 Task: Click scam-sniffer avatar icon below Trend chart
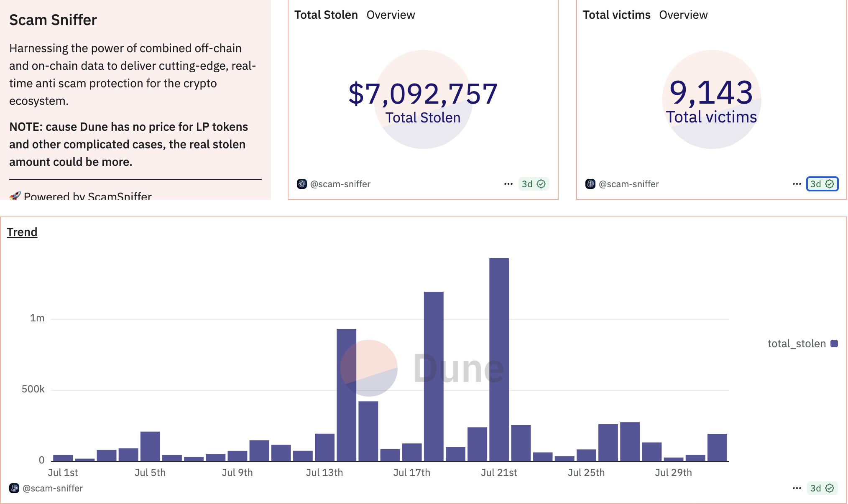pyautogui.click(x=14, y=488)
